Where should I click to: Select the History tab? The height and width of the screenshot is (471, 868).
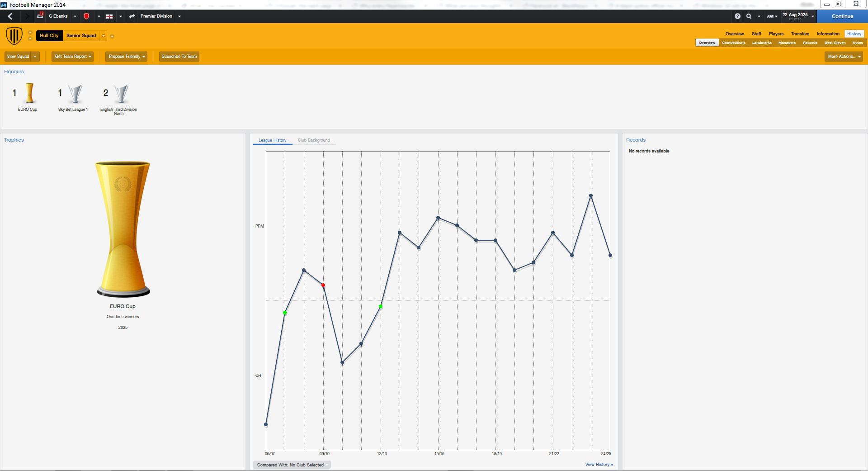coord(854,34)
